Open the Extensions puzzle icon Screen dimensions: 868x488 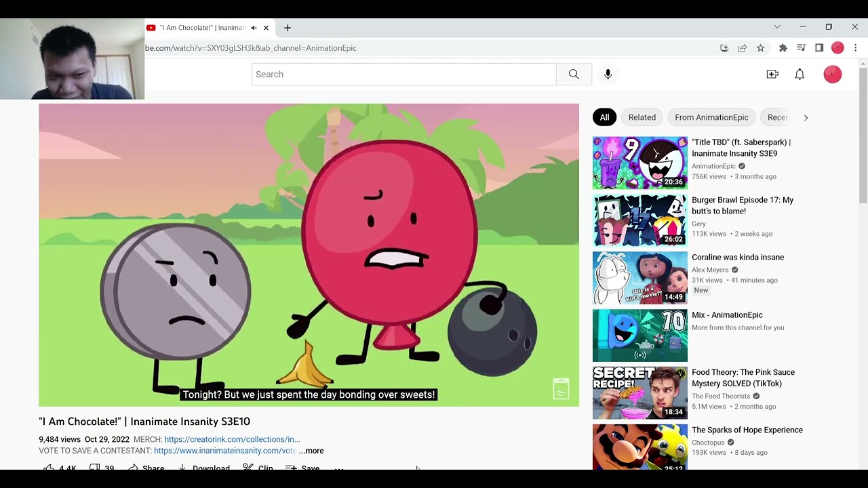point(783,48)
